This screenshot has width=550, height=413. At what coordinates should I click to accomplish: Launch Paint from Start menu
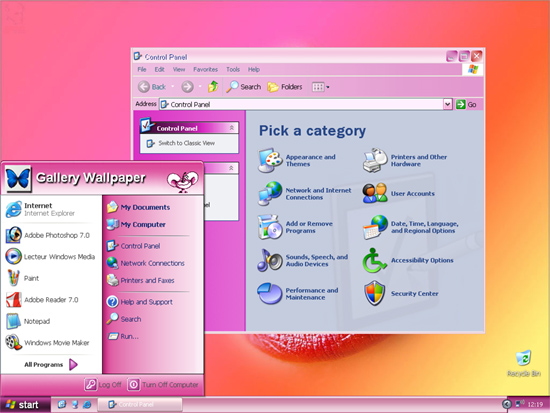click(22, 278)
